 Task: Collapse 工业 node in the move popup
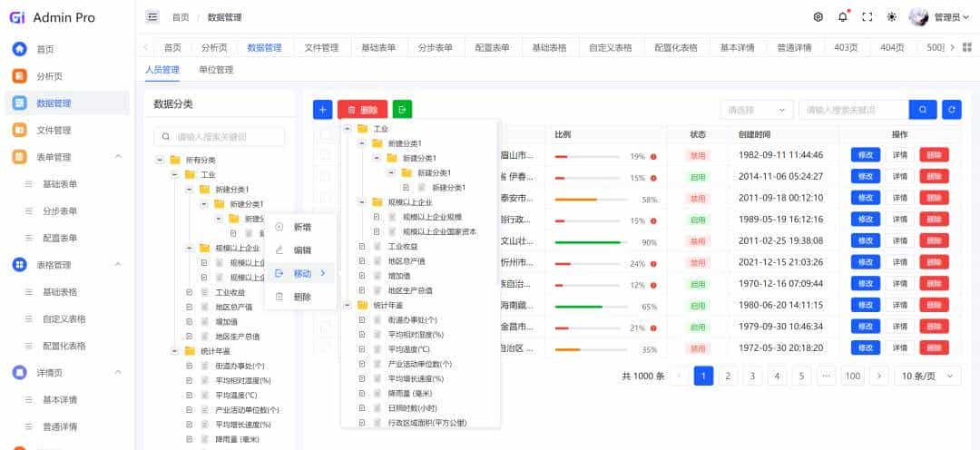pyautogui.click(x=348, y=128)
